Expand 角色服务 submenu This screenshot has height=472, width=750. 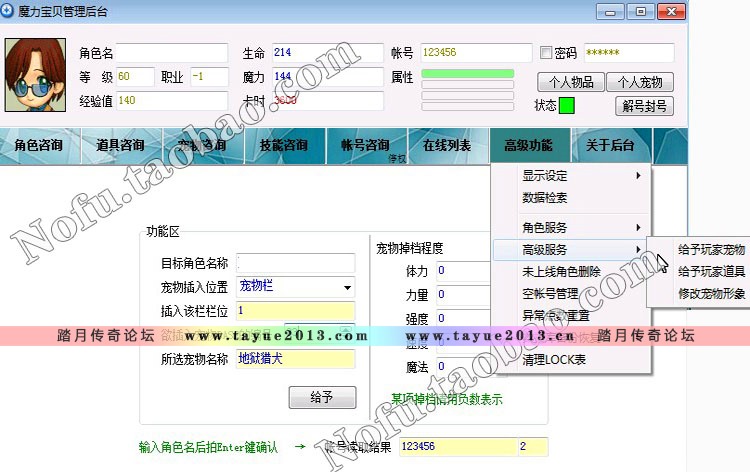pos(572,227)
